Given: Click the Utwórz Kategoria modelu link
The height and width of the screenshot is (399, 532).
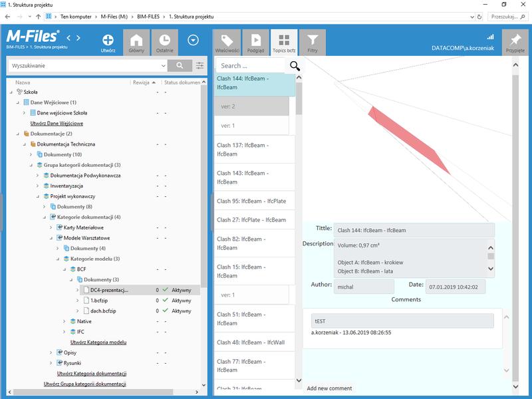Looking at the screenshot, I should [98, 342].
